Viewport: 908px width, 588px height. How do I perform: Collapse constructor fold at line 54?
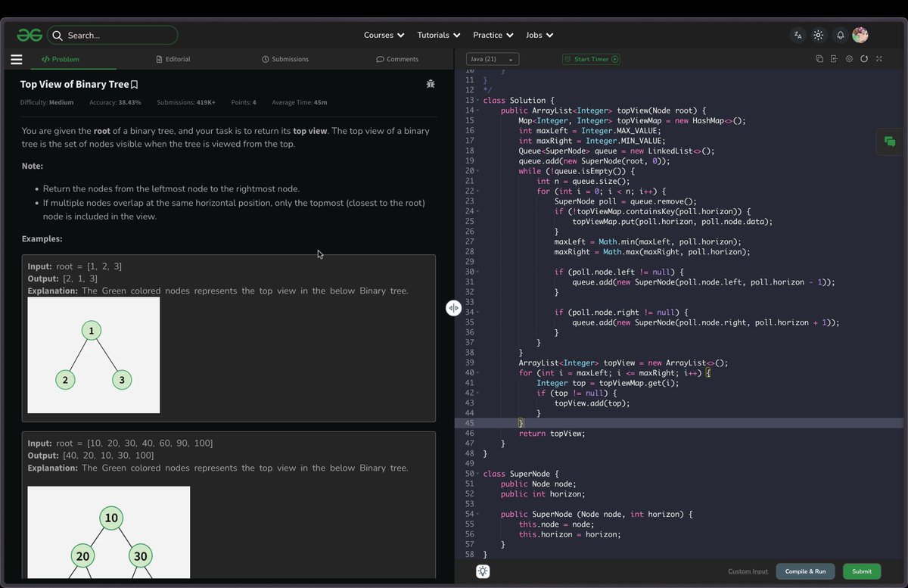pos(478,515)
